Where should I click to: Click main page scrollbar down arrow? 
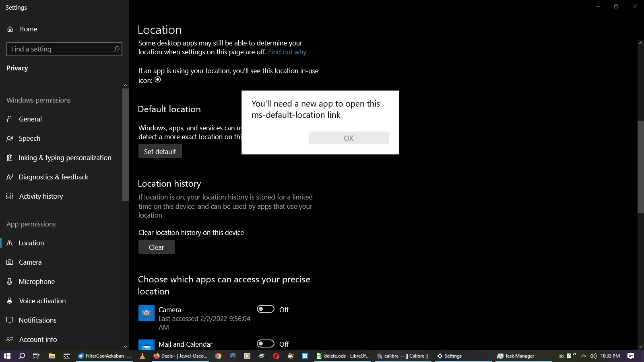pyautogui.click(x=641, y=347)
